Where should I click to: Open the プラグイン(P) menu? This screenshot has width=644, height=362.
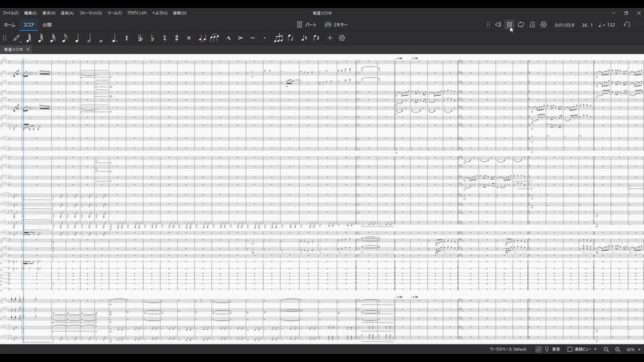137,13
